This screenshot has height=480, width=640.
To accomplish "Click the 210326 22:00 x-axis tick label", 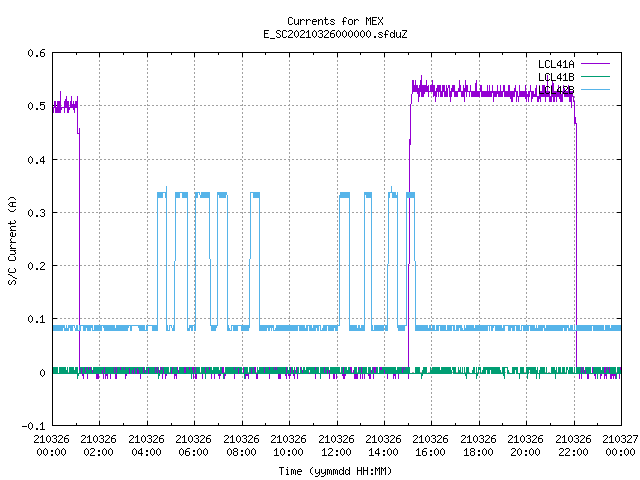I will [573, 445].
